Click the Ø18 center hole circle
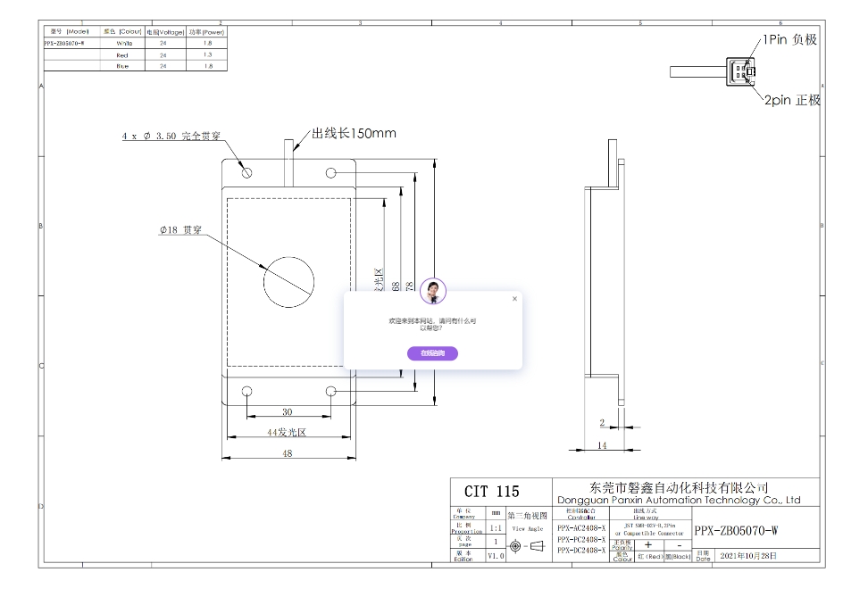This screenshot has width=868, height=597. click(x=288, y=280)
